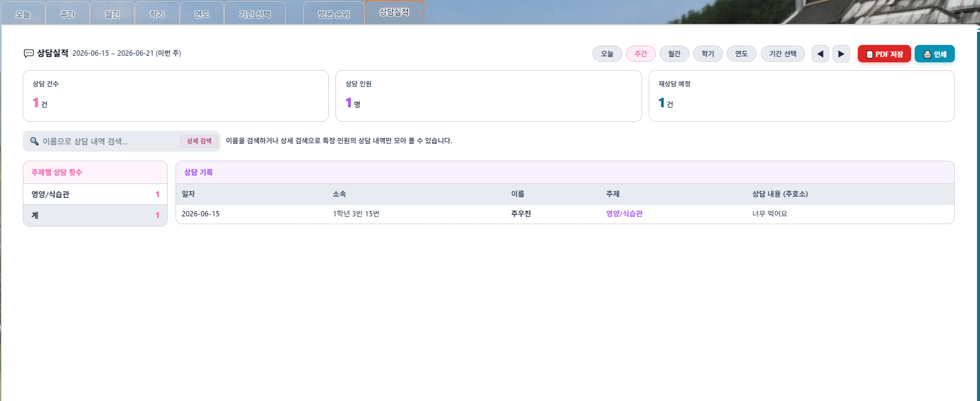
Task: Click the 계 total row
Action: (95, 215)
